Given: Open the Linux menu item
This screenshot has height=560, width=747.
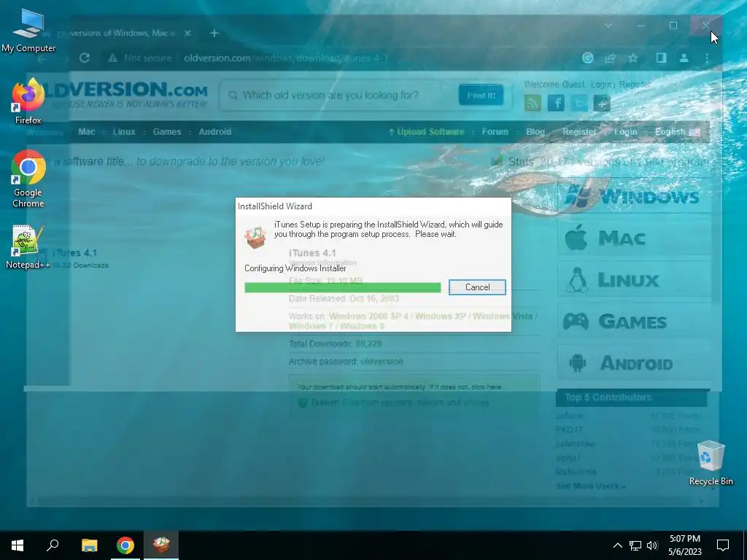Looking at the screenshot, I should click(124, 132).
